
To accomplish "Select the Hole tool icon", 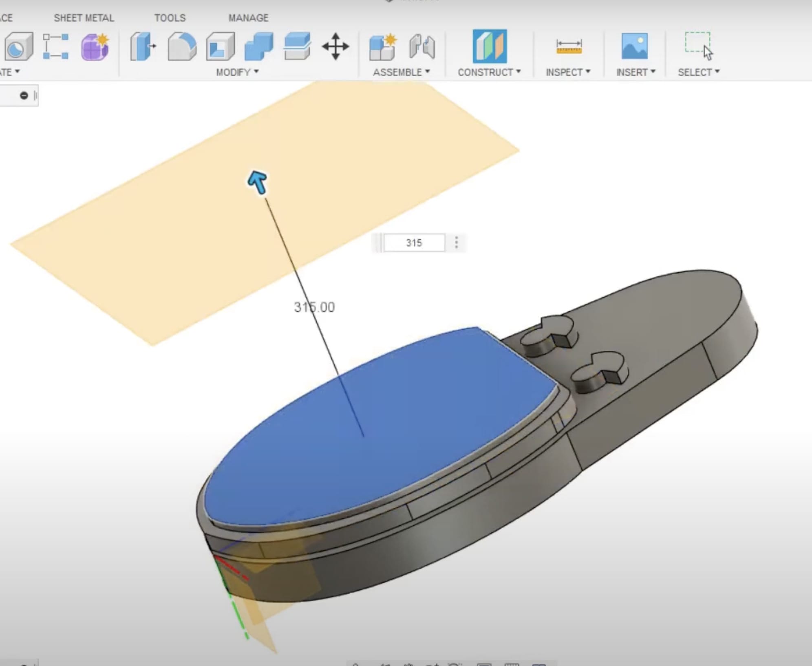I will click(19, 46).
